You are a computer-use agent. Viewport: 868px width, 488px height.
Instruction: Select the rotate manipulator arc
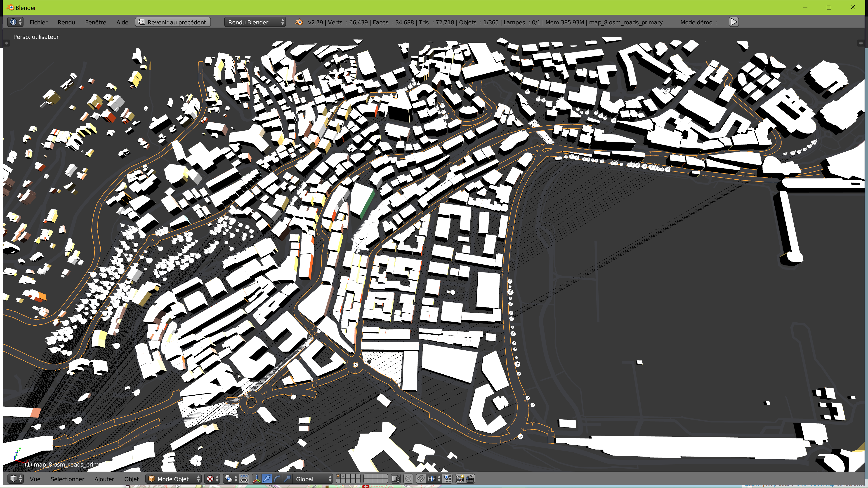point(277,479)
